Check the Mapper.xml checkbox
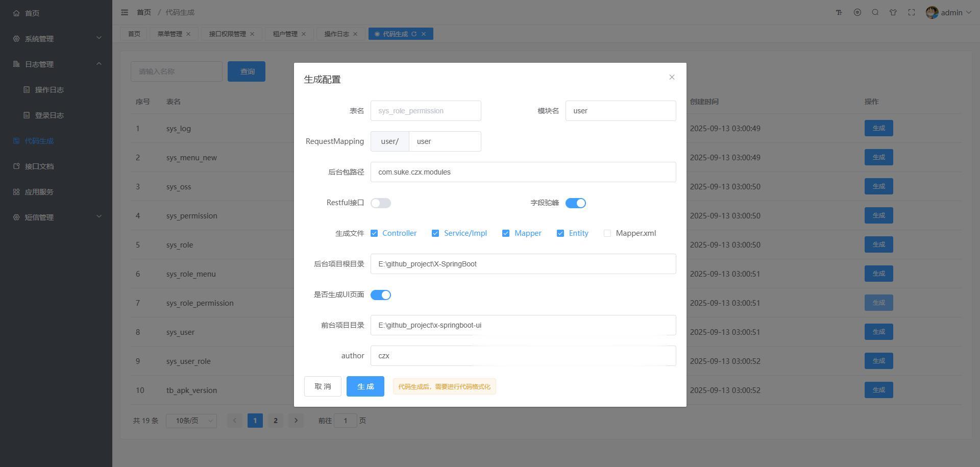 [607, 233]
